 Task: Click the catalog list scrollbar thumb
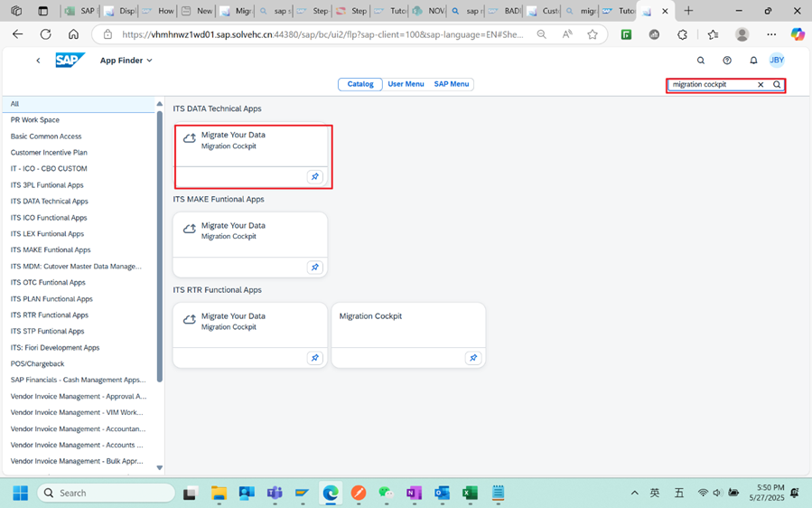(x=160, y=246)
